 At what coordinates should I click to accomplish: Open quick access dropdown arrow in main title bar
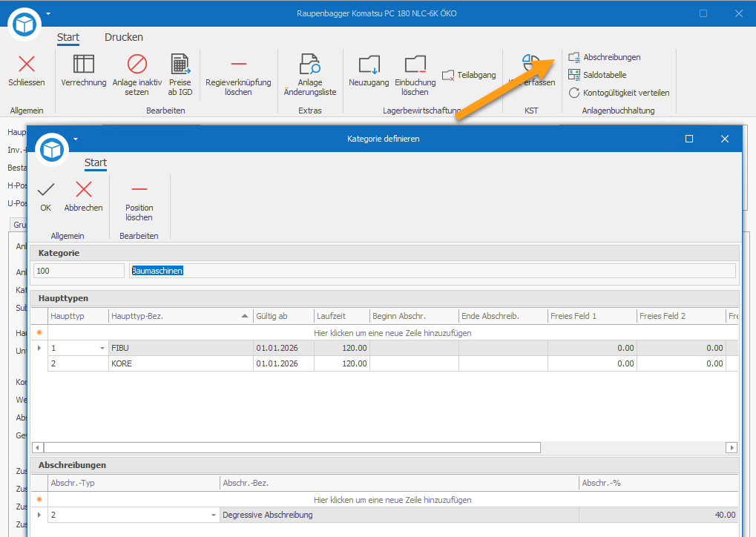click(48, 13)
